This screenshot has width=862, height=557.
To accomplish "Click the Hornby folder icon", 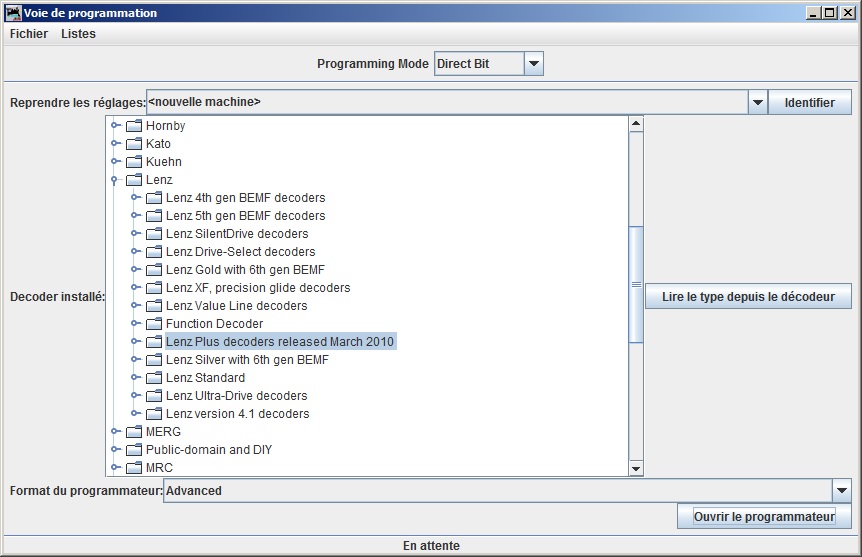I will click(x=134, y=126).
